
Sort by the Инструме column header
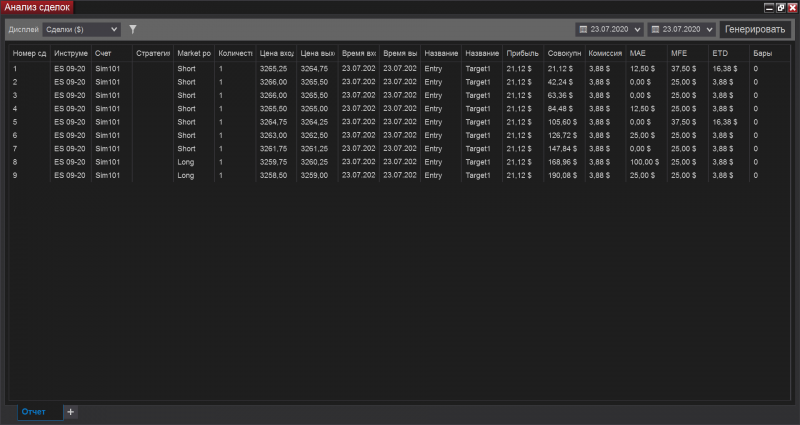pyautogui.click(x=71, y=53)
